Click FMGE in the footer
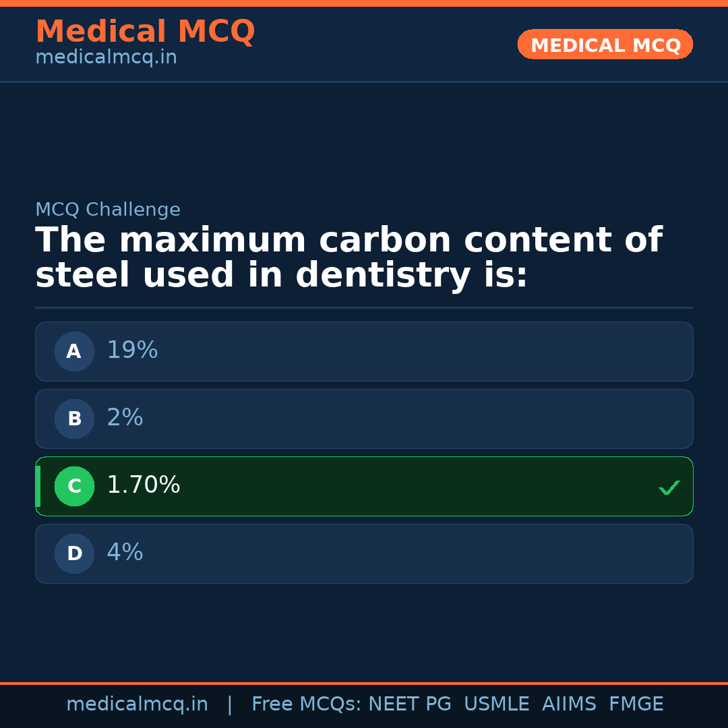The height and width of the screenshot is (728, 728). 636,704
